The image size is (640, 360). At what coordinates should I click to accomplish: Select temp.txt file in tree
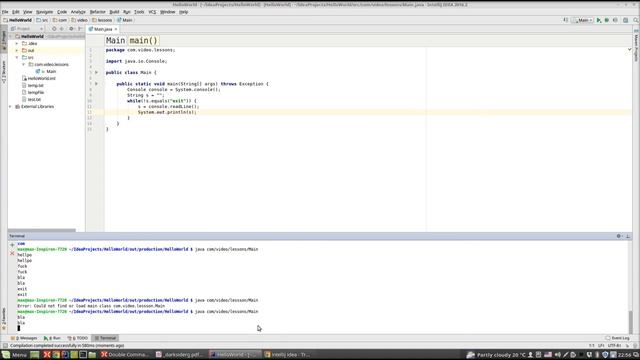pyautogui.click(x=33, y=85)
